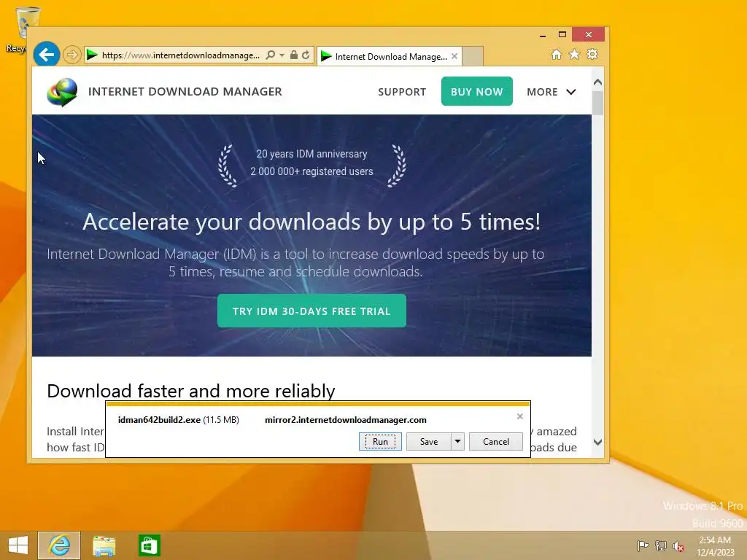747x560 pixels.
Task: Open the Save options dropdown arrow
Action: tap(457, 441)
